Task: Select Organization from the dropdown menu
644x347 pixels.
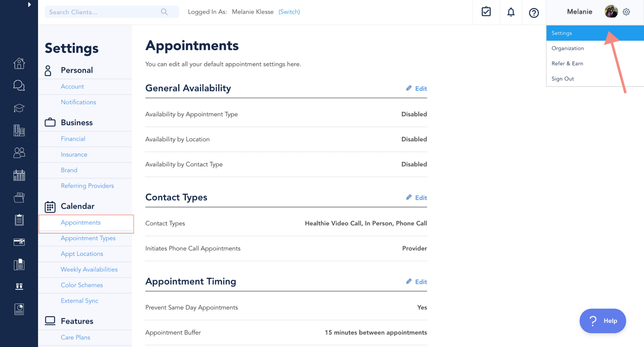Action: tap(568, 48)
